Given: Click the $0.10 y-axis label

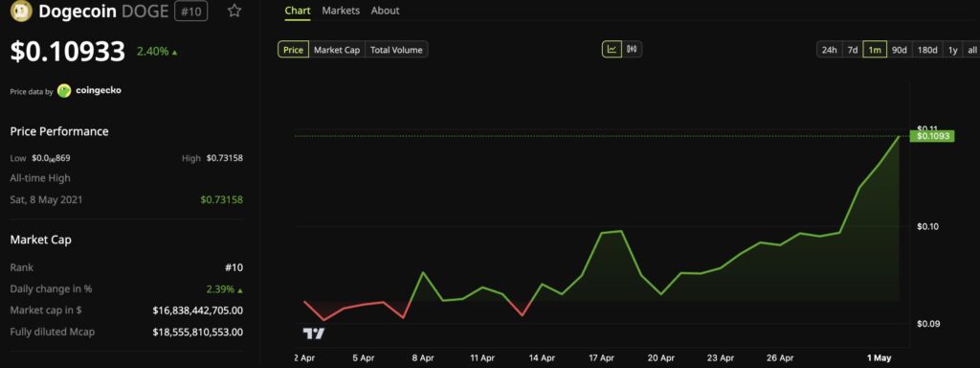Looking at the screenshot, I should point(928,226).
